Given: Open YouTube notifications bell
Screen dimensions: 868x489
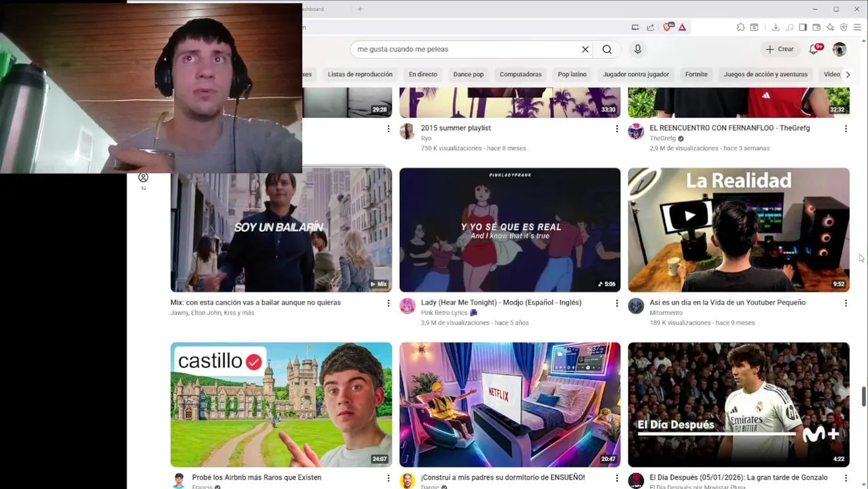Looking at the screenshot, I should click(x=814, y=49).
